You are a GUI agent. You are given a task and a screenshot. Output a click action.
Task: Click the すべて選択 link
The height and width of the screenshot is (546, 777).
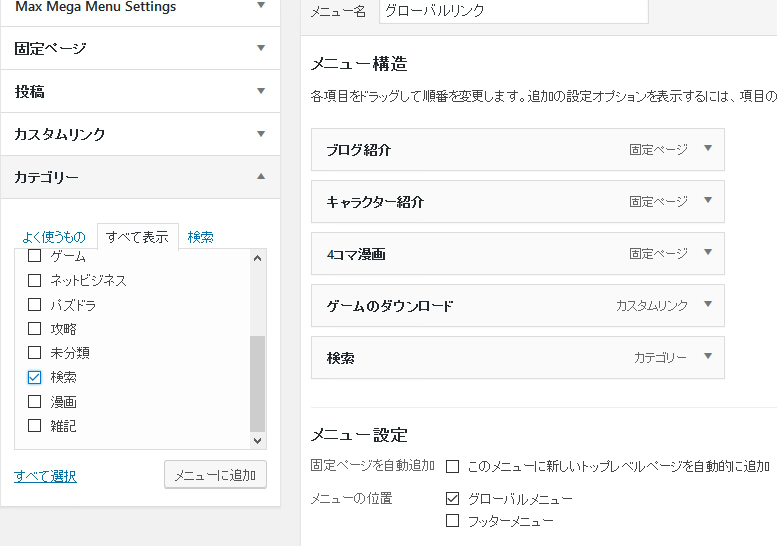coord(45,476)
